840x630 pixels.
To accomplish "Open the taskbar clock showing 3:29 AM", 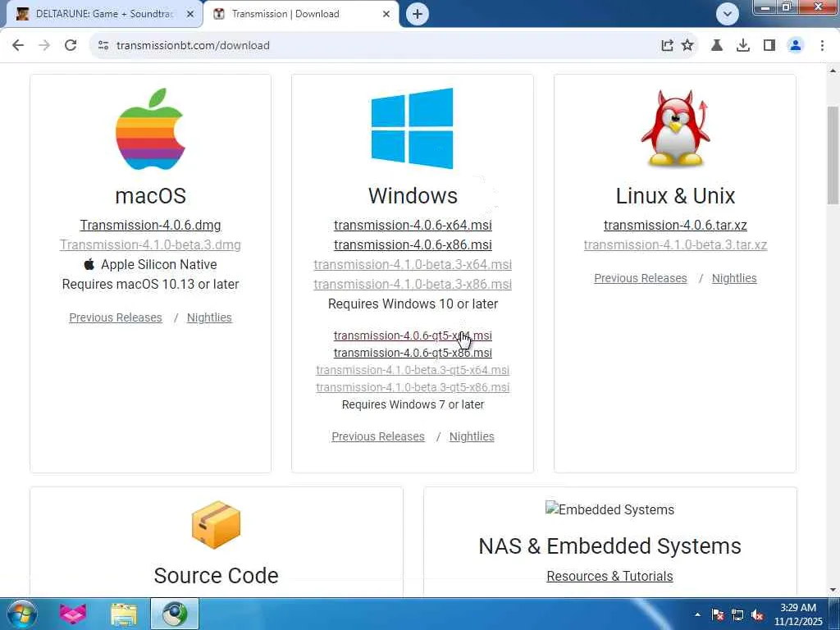I will click(798, 614).
